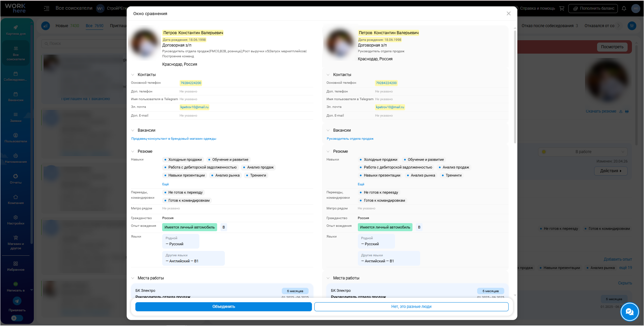Click Ещё under skills in the left profile
This screenshot has width=644, height=326.
click(x=166, y=184)
